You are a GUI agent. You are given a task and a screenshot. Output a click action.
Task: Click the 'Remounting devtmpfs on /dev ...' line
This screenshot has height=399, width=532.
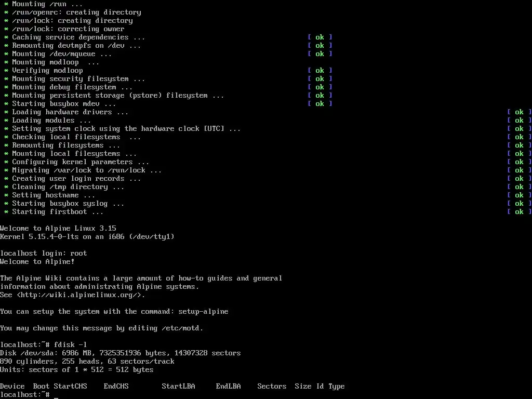click(x=73, y=46)
